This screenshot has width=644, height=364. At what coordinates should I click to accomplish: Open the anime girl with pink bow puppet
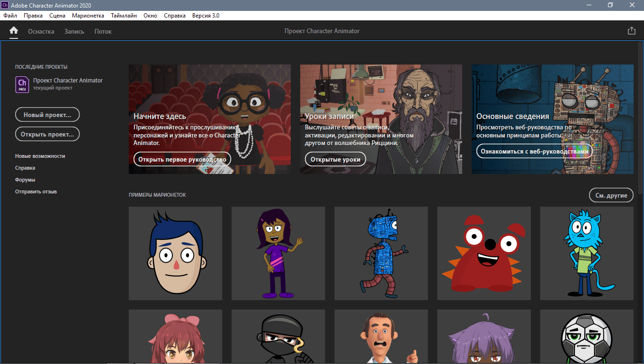point(175,337)
